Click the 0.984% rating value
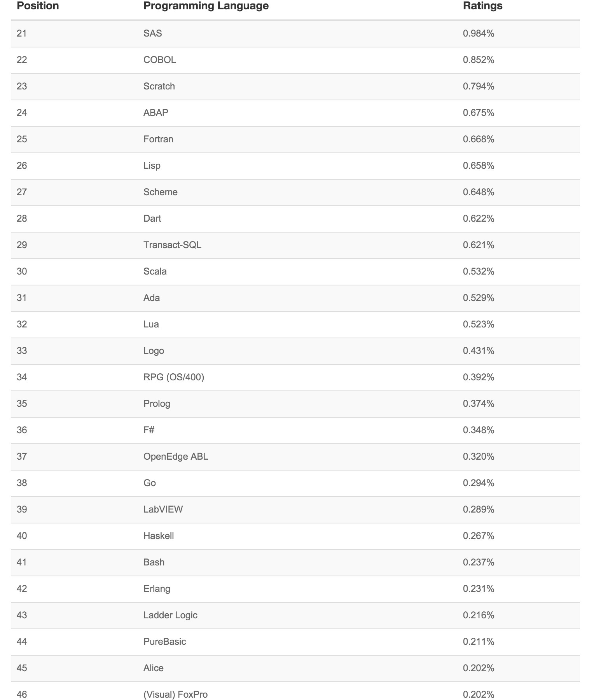601x700 pixels. [x=479, y=33]
